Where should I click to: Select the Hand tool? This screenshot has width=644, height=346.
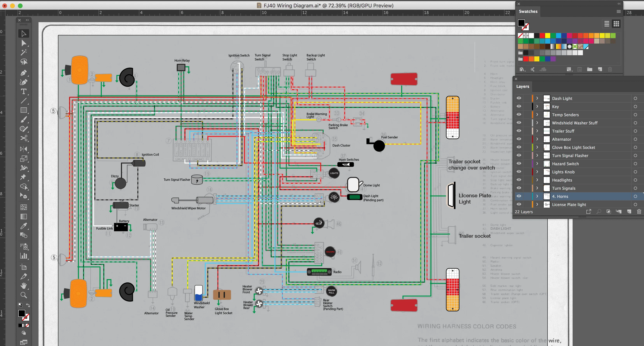point(24,286)
